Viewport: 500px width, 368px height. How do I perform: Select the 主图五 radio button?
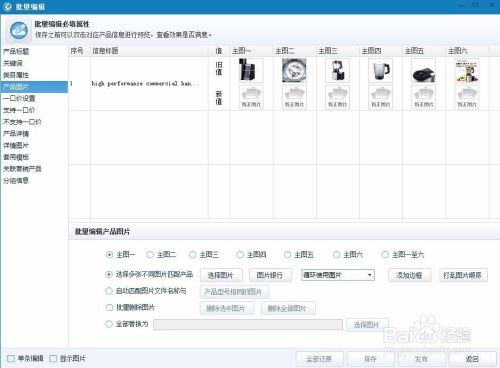tap(287, 255)
